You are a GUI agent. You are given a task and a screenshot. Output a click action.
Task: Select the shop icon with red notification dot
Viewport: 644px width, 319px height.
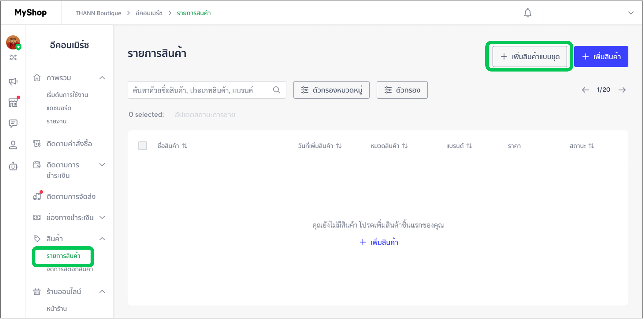13,102
